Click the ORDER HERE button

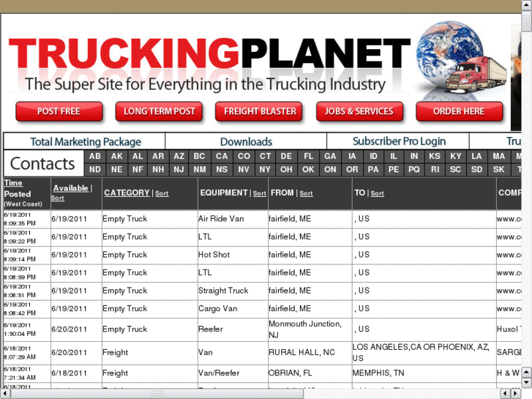click(x=460, y=111)
